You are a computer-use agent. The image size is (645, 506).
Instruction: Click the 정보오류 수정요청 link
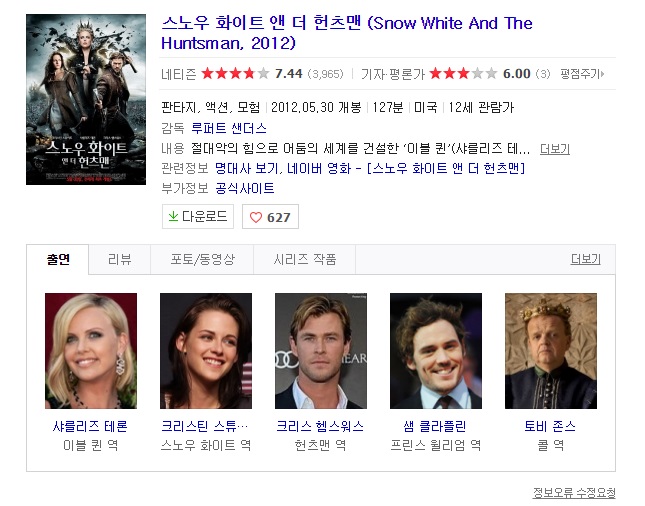574,492
